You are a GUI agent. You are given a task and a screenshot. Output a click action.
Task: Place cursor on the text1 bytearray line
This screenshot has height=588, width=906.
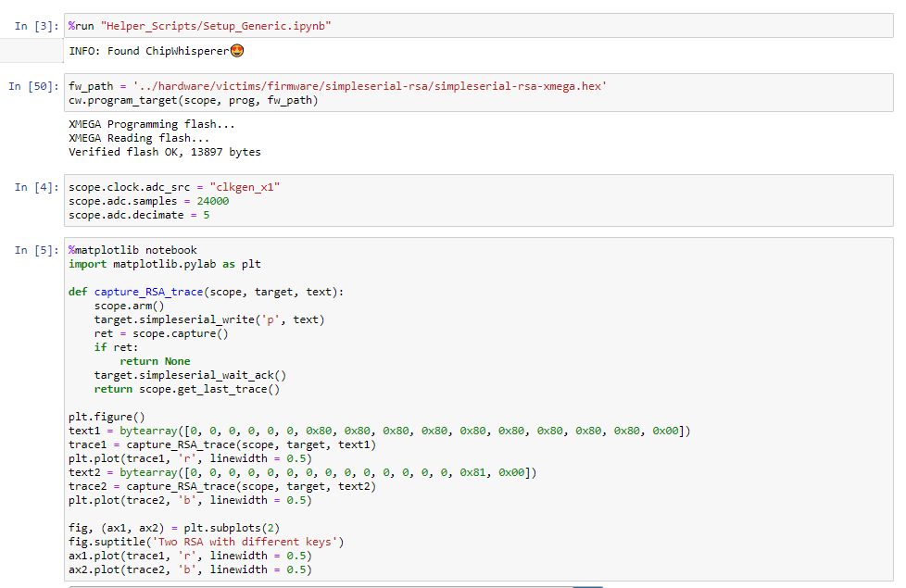pyautogui.click(x=379, y=431)
